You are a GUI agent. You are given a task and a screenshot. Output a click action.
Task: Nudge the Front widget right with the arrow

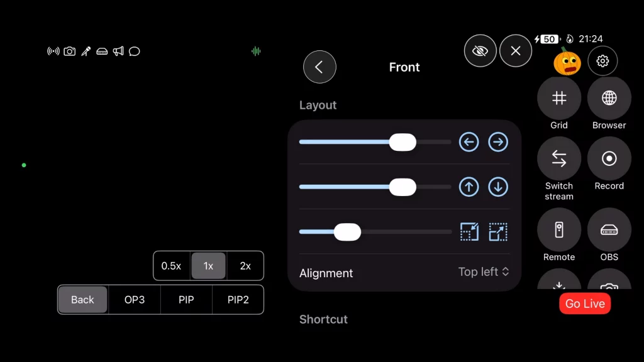click(x=498, y=142)
